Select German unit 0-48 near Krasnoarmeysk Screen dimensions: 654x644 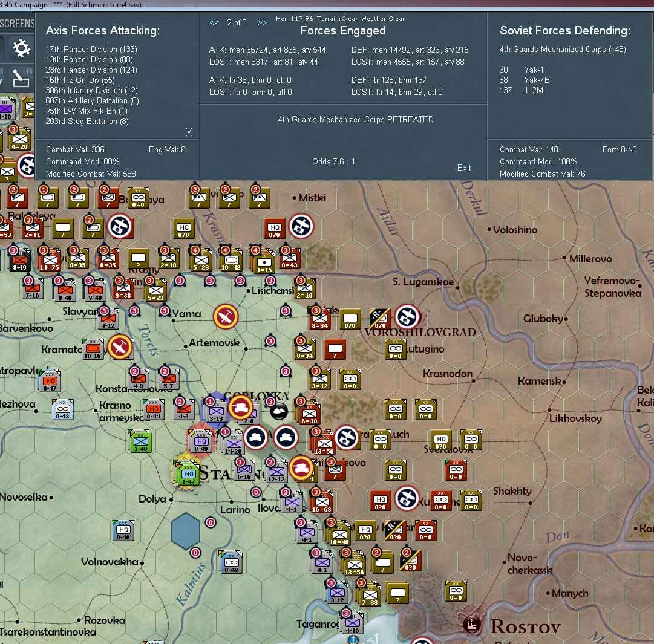[62, 409]
